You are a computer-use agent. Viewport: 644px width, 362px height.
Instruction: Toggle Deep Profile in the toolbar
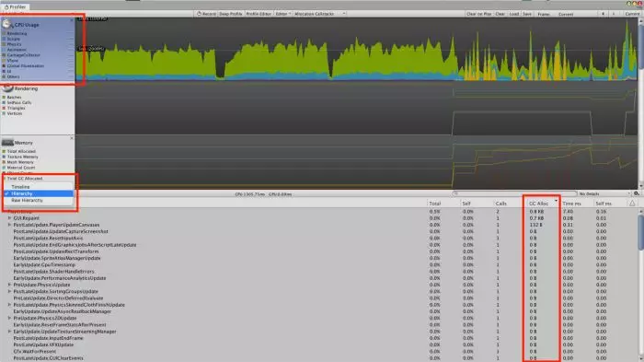tap(230, 14)
